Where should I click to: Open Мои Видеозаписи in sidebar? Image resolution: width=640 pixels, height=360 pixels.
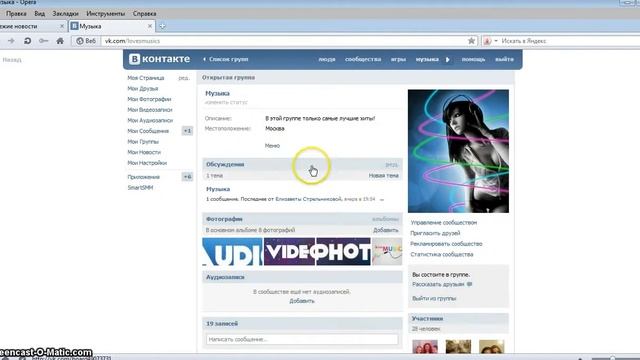[x=150, y=110]
